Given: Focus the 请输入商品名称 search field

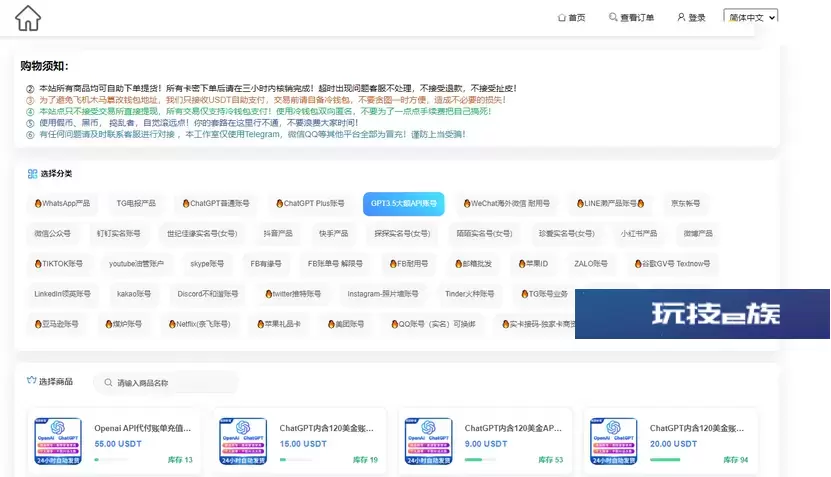Looking at the screenshot, I should coord(166,383).
